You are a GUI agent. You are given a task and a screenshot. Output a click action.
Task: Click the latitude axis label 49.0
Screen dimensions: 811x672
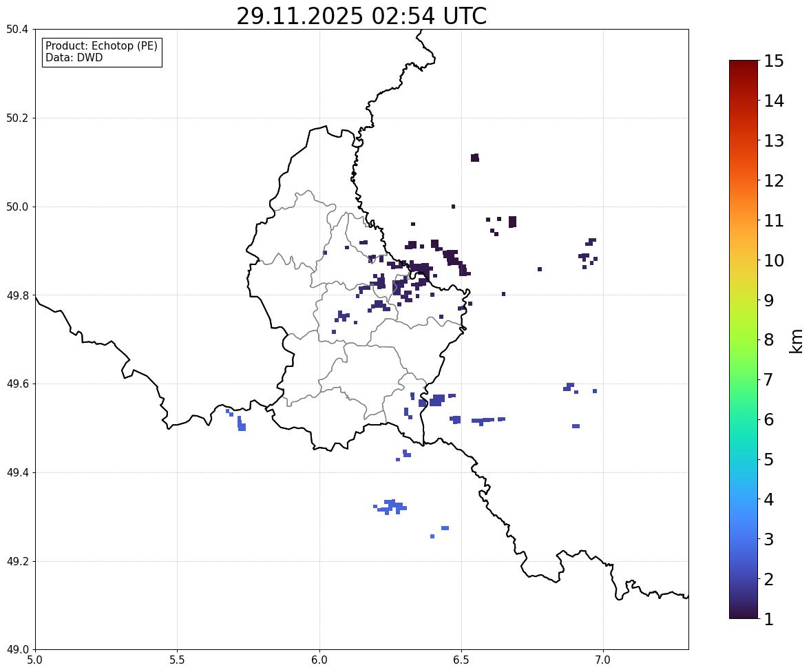[17, 650]
